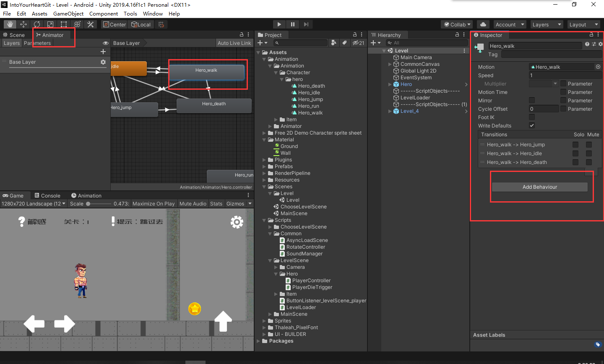Open custom editor tools icon
Viewport: 604px width, 364px height.
pos(91,24)
